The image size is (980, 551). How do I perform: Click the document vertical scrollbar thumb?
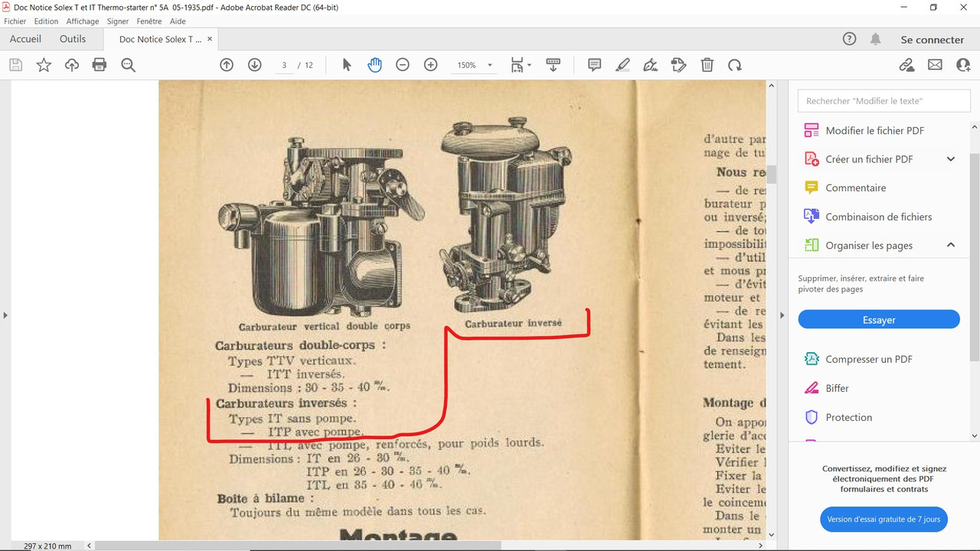(x=772, y=174)
